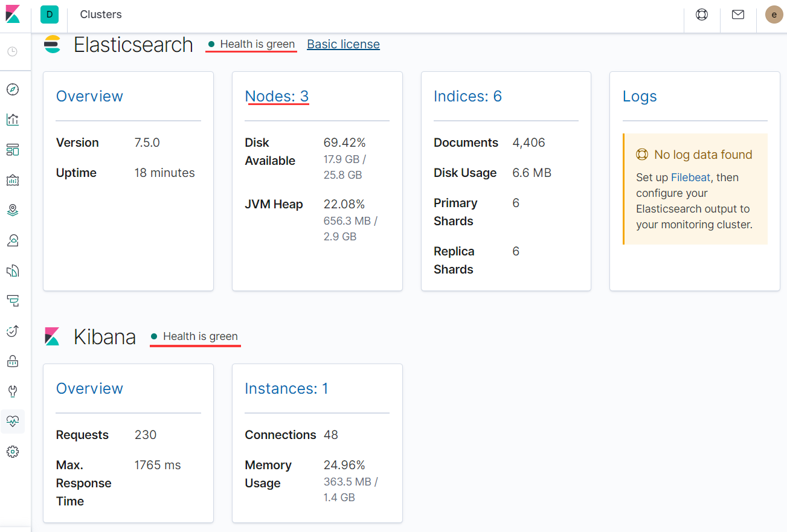Click the 17.9 GB / 25.8 GB disk text
Screen dimensions: 787x532
point(345,167)
